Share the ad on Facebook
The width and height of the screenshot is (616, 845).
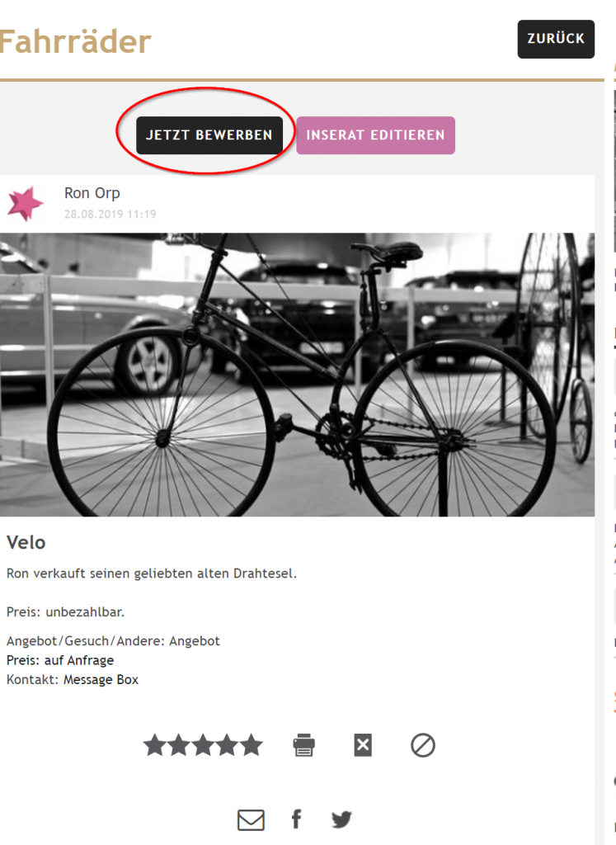pos(297,819)
